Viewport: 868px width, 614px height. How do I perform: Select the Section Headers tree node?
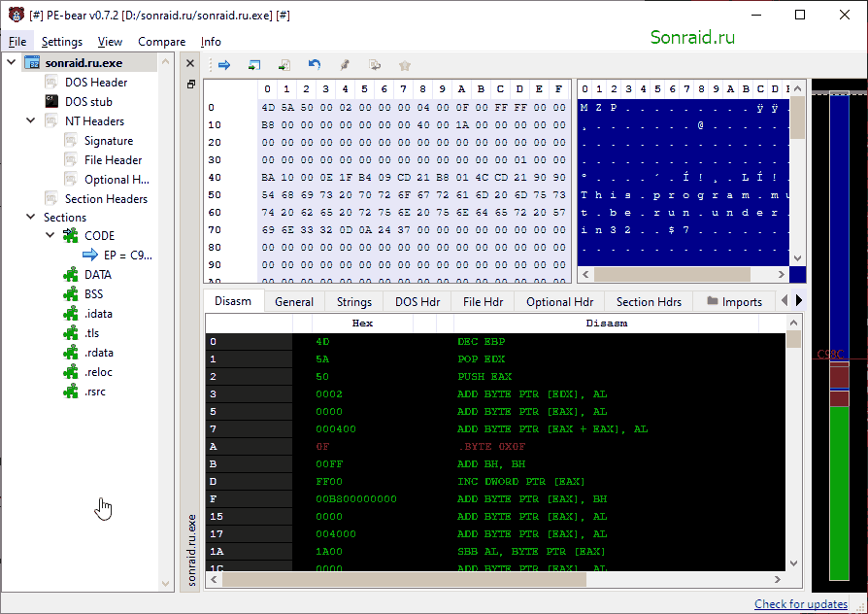(106, 199)
